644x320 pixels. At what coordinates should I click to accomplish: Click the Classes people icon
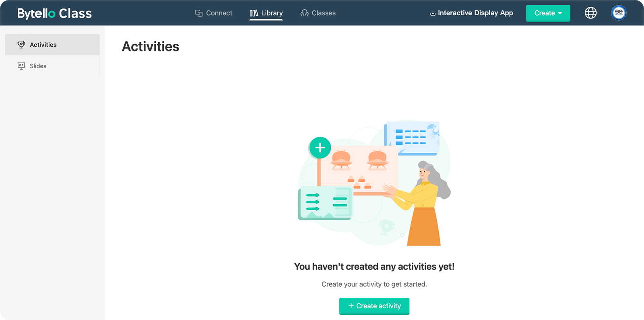[304, 13]
